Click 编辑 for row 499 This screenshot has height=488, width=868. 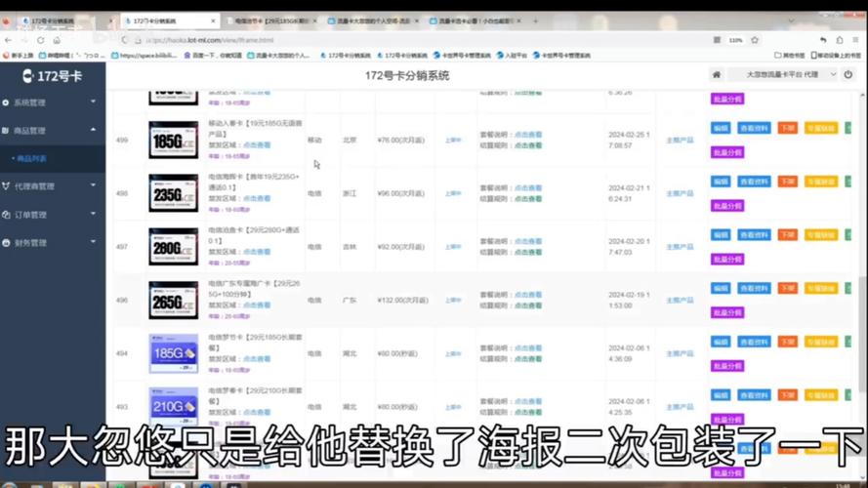(721, 128)
